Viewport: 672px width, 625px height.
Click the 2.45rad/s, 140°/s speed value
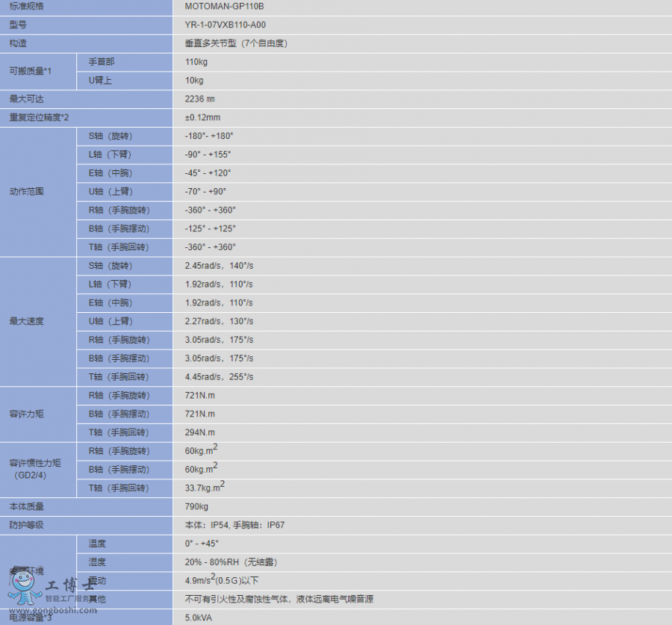tap(219, 266)
